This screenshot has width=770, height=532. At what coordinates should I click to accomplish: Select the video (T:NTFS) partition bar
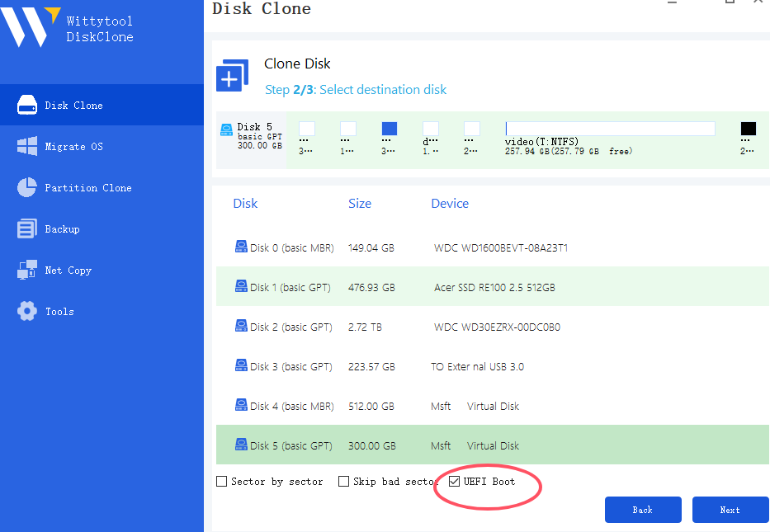tap(610, 129)
